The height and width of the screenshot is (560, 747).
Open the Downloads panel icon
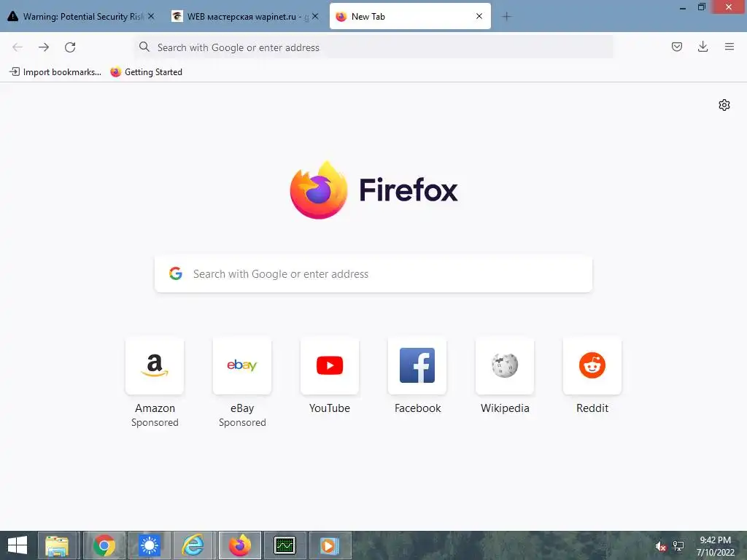(703, 47)
